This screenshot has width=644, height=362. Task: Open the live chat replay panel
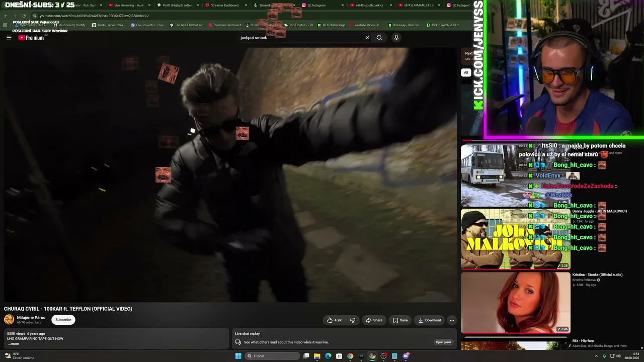pos(443,342)
